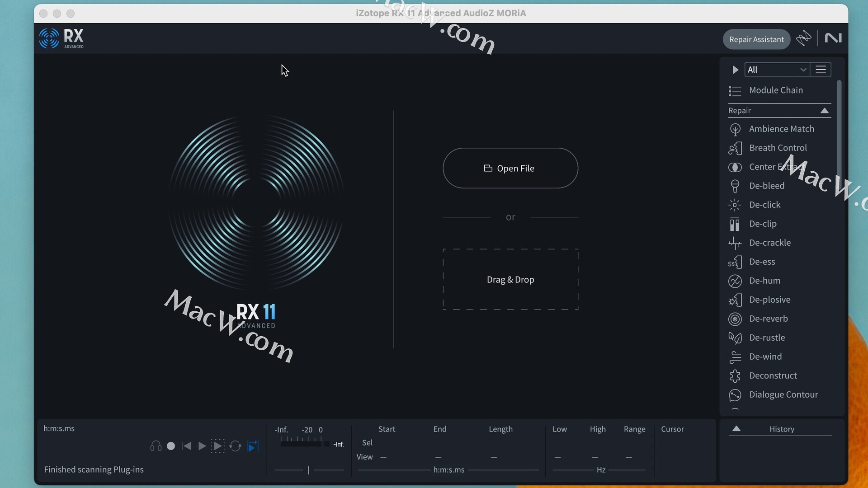This screenshot has height=488, width=868.
Task: Click the iZotope waveform icon near Repair Assistant
Action: tap(804, 38)
